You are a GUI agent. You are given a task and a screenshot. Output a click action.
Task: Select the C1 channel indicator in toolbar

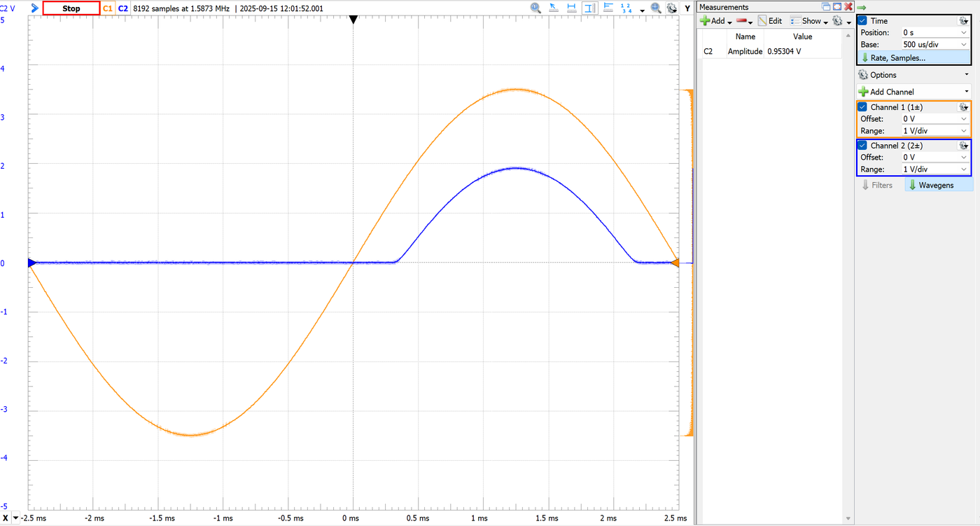pyautogui.click(x=108, y=8)
